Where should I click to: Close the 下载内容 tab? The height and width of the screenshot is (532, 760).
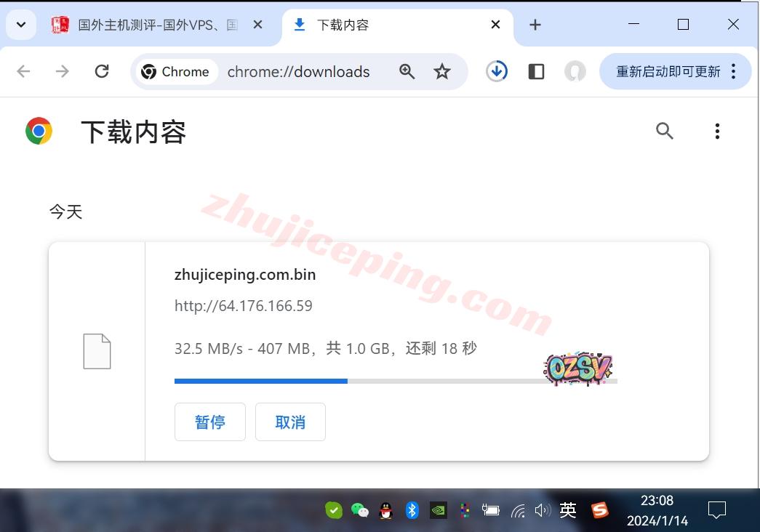(495, 25)
